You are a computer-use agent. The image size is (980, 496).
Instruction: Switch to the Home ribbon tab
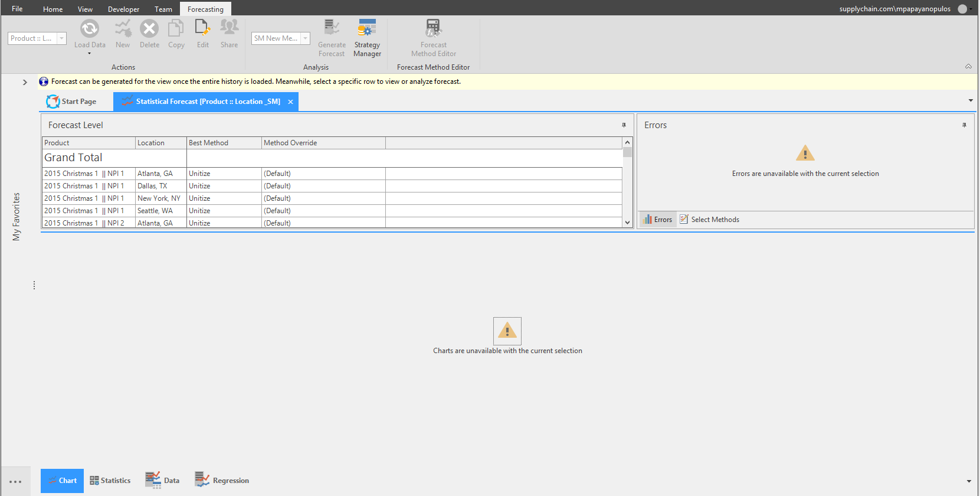(x=53, y=9)
